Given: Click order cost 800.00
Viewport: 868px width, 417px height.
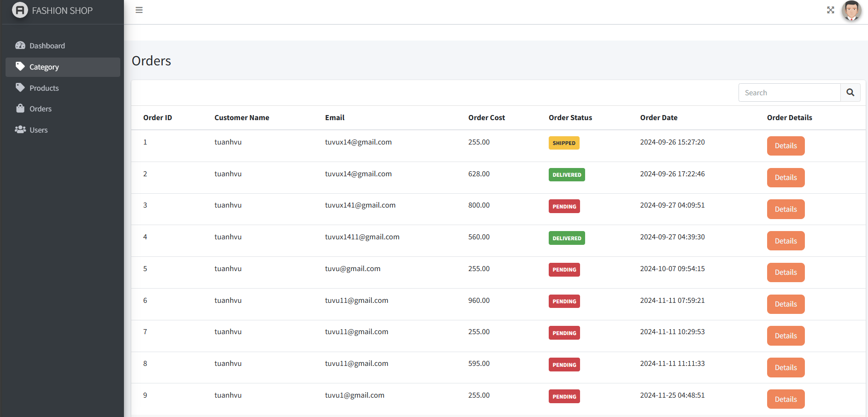Looking at the screenshot, I should [479, 205].
